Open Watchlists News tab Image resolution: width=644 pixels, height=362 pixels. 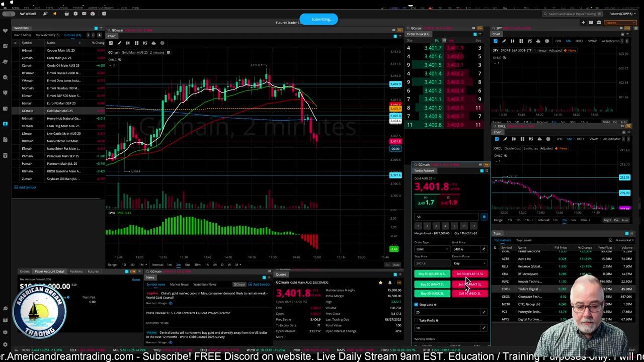tap(205, 285)
